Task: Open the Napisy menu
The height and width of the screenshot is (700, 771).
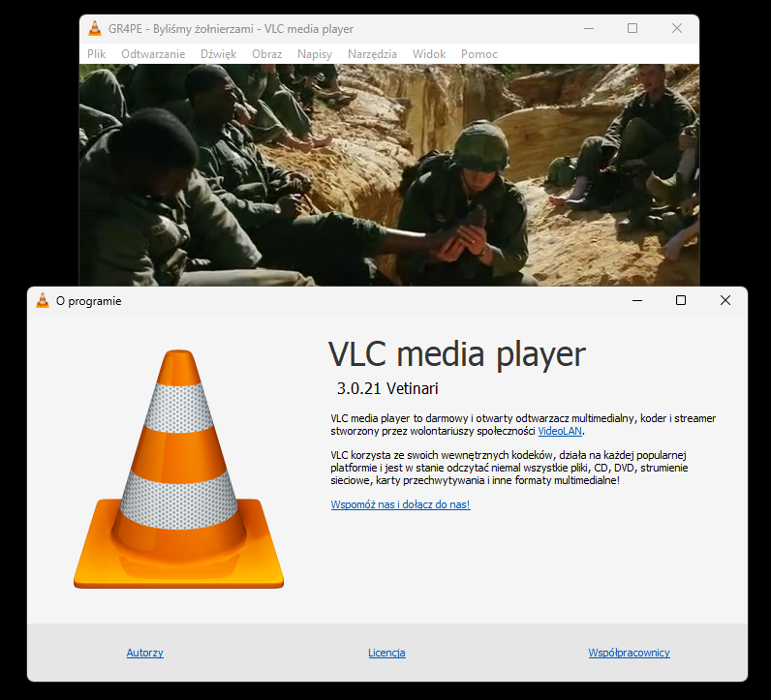Action: coord(315,54)
